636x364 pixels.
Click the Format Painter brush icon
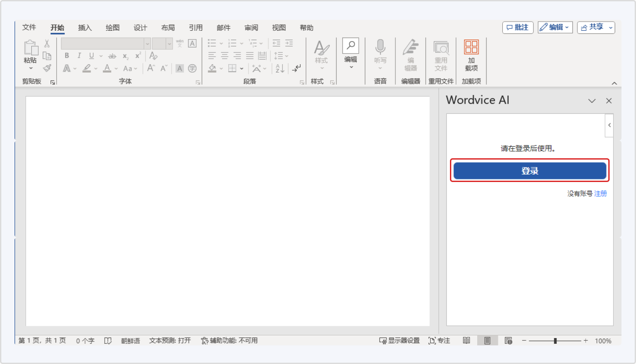pos(47,68)
